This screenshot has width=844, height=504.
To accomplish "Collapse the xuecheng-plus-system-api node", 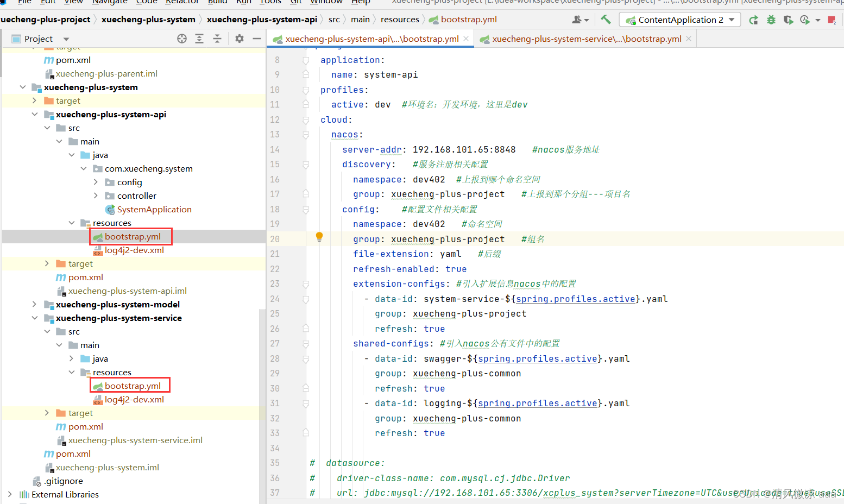I will pyautogui.click(x=35, y=115).
